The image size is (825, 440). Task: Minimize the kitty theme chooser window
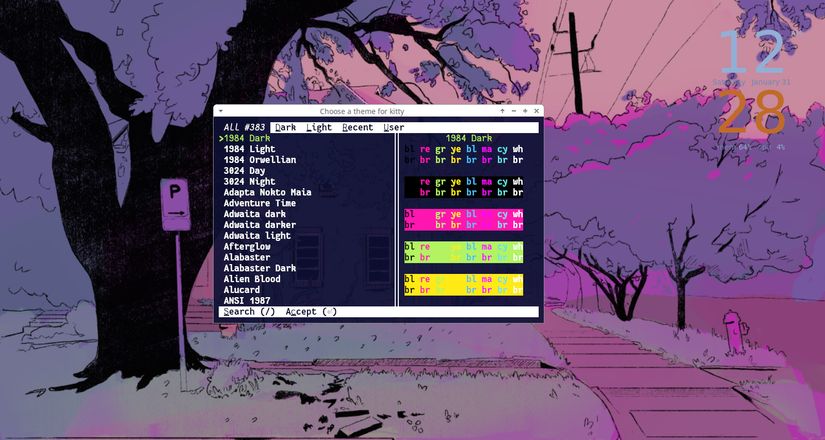[514, 111]
